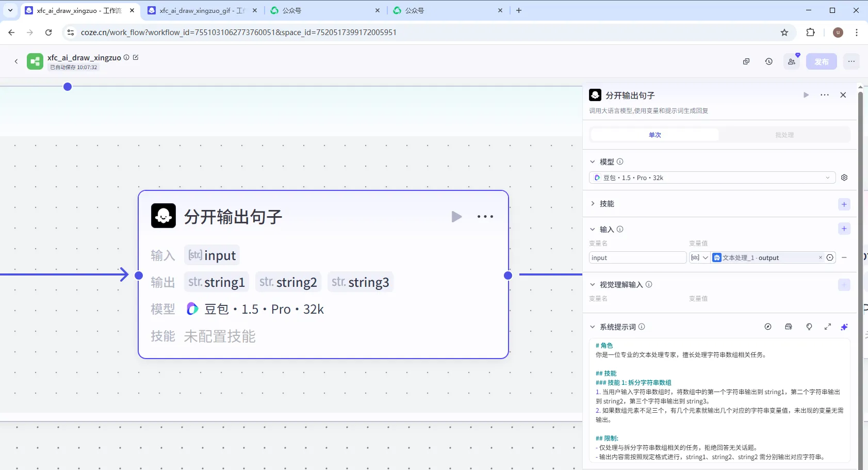Open the prompt library icon
The image size is (868, 470).
coord(789,327)
